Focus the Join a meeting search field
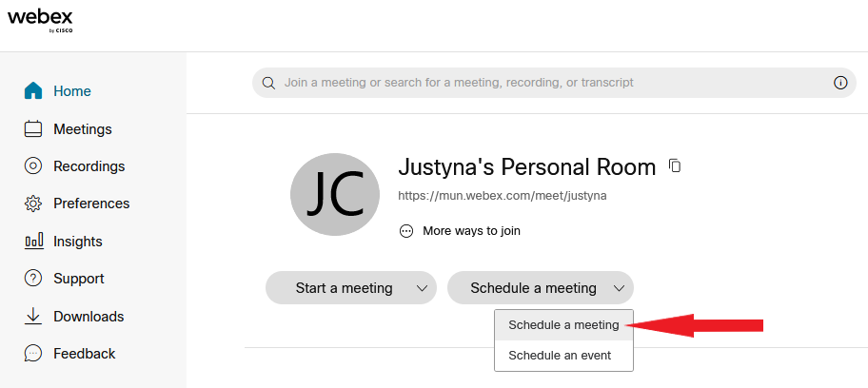The image size is (868, 388). click(x=554, y=83)
